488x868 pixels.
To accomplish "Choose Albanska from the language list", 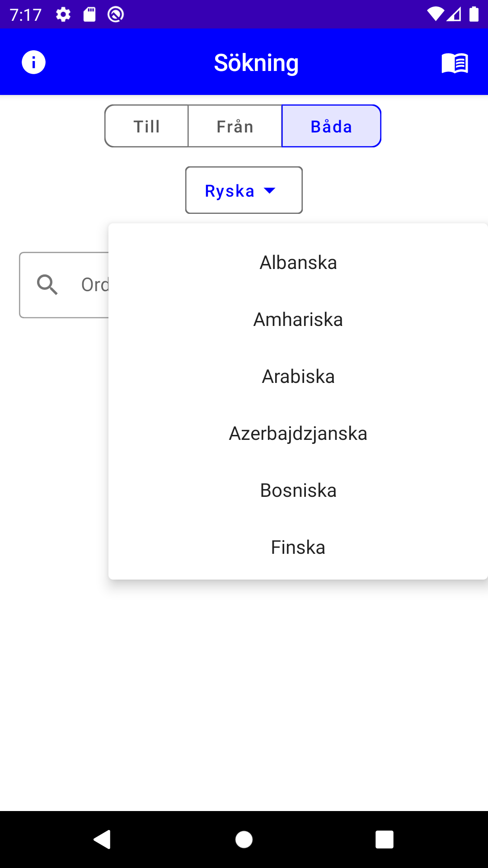I will pos(298,263).
